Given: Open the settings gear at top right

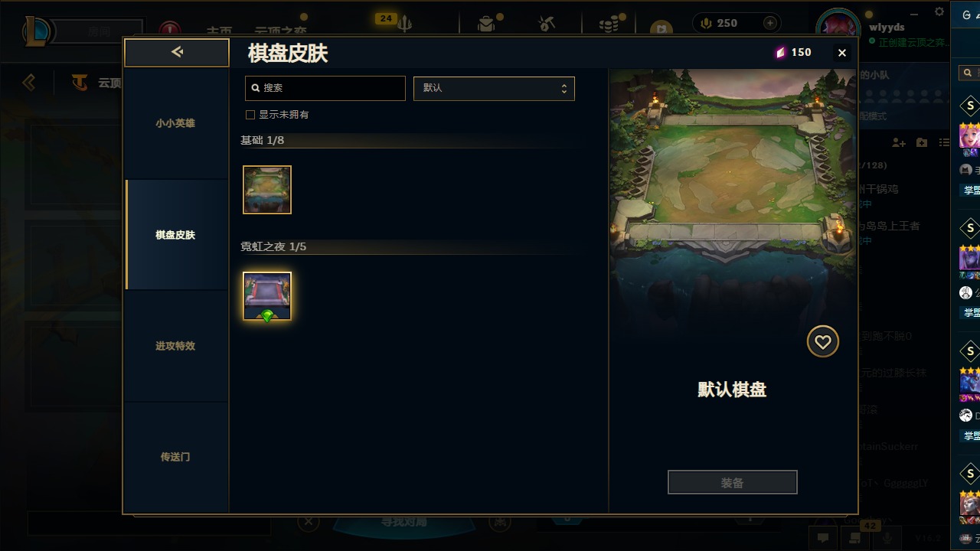Looking at the screenshot, I should coord(939,11).
